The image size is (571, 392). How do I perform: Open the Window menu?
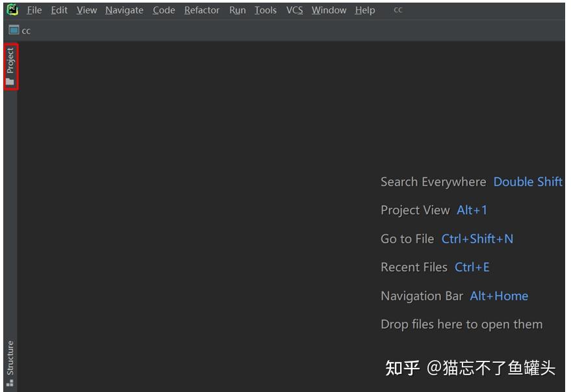pyautogui.click(x=328, y=10)
